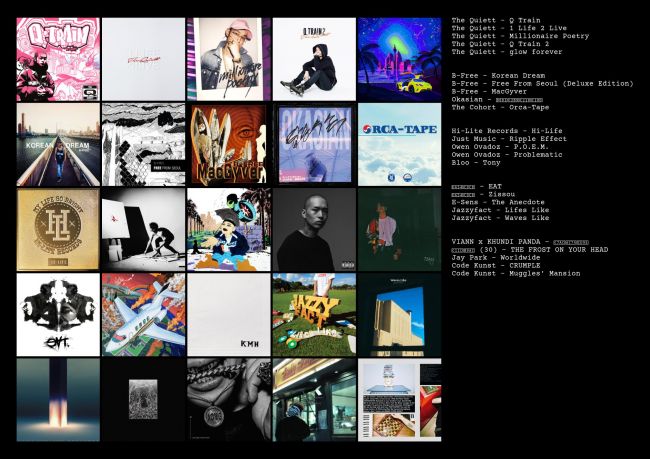Select the Jazzy Fact grass lawn cover
This screenshot has width=650, height=459.
coord(314,315)
